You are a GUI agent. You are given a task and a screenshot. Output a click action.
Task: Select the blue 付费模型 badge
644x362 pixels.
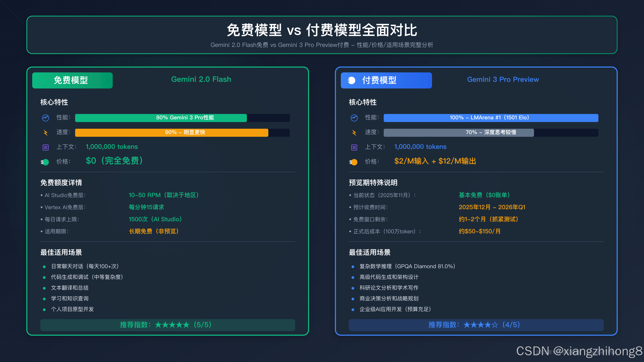[386, 80]
